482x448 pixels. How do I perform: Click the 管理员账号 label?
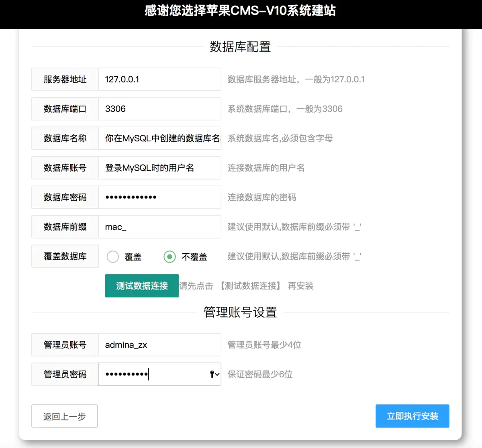(x=65, y=345)
